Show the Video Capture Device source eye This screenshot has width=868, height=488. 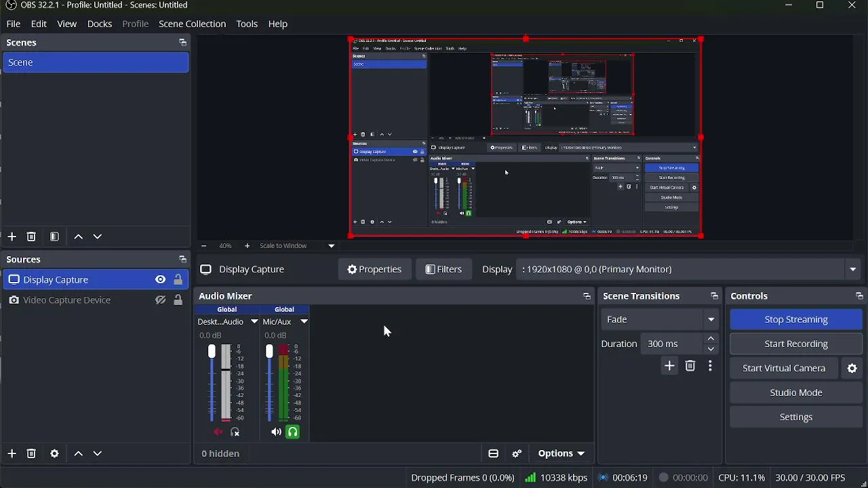click(x=160, y=300)
